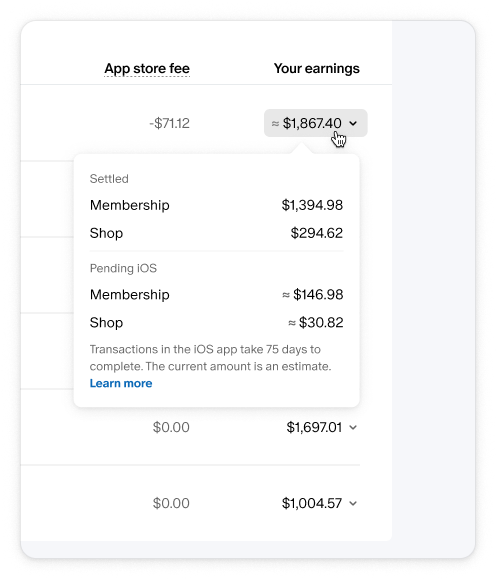
Task: Click the pending Shop row label
Action: (106, 323)
